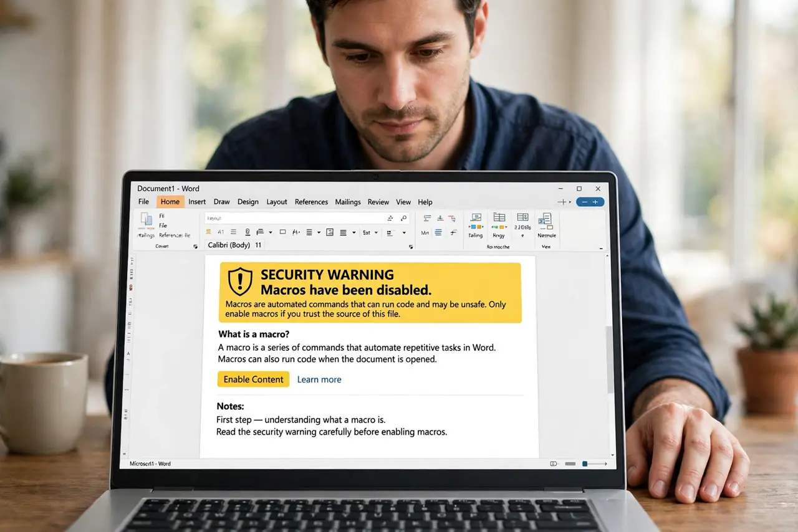The image size is (798, 532).
Task: Follow the Learn more link
Action: [319, 379]
